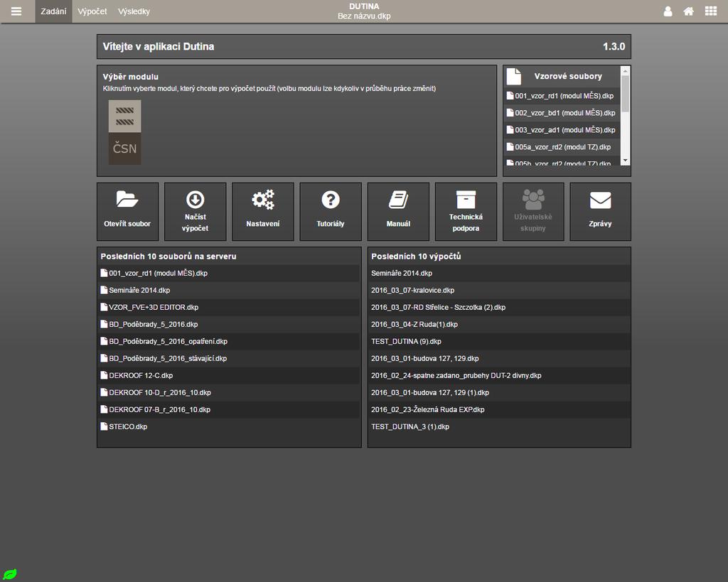Switch to the Výsledky tab
This screenshot has width=728, height=582.
134,11
